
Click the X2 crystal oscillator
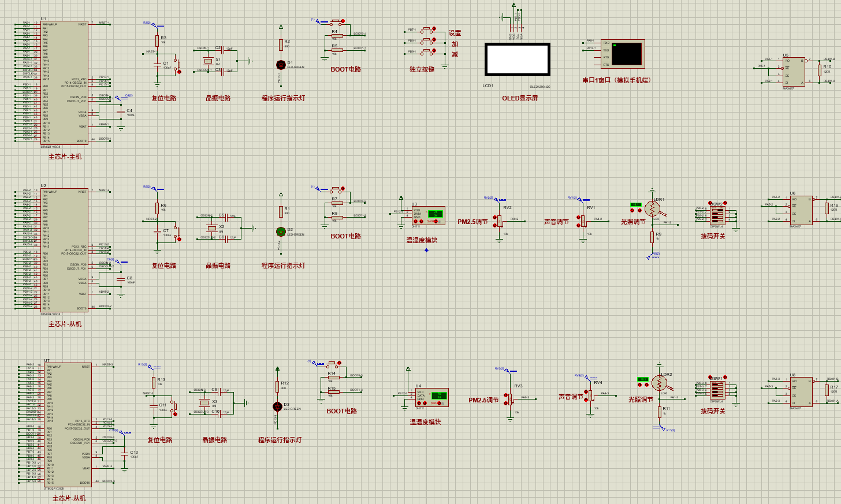coord(212,229)
